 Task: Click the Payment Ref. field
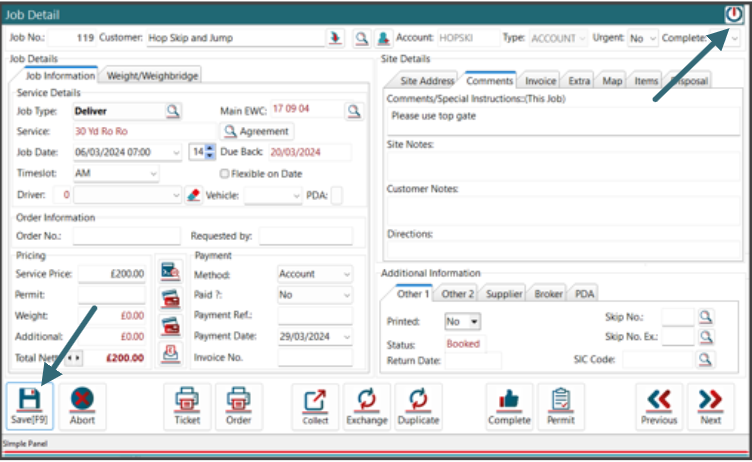pos(315,316)
